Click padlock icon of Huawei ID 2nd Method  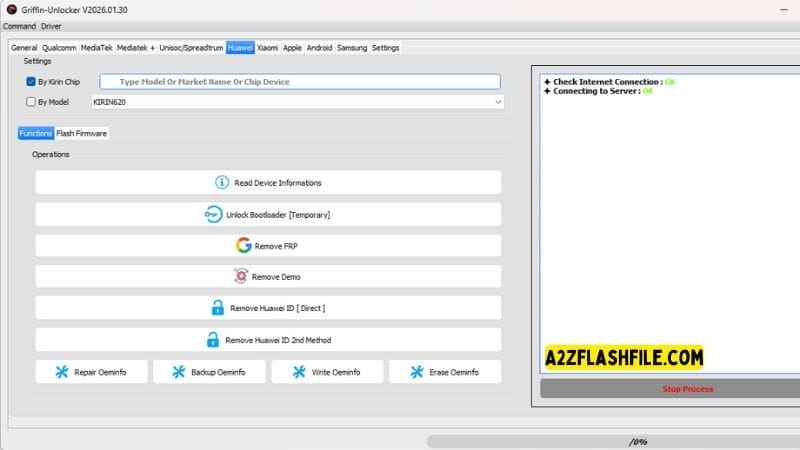(213, 339)
